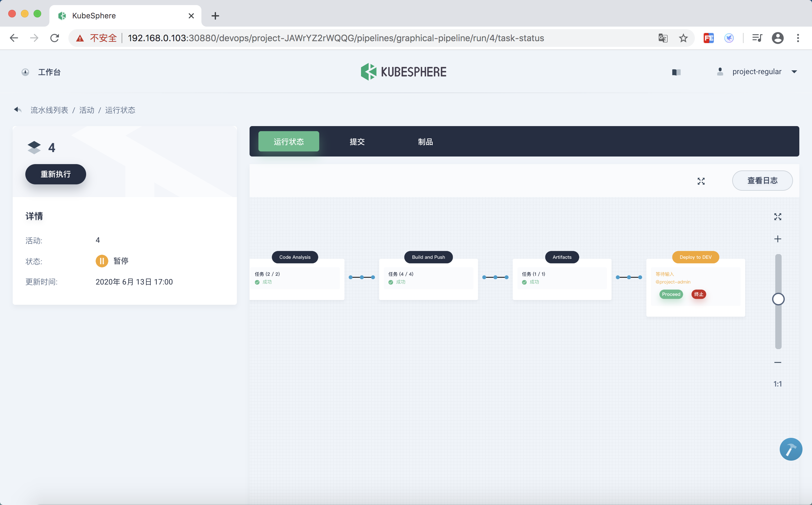
Task: Bookmark this page with star icon
Action: click(683, 38)
